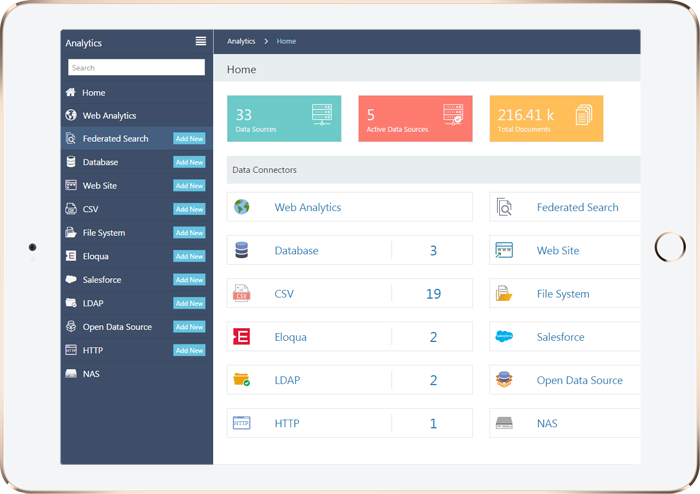The image size is (700, 494).
Task: Select Eloqua label in the sidebar menu
Action: [x=96, y=256]
